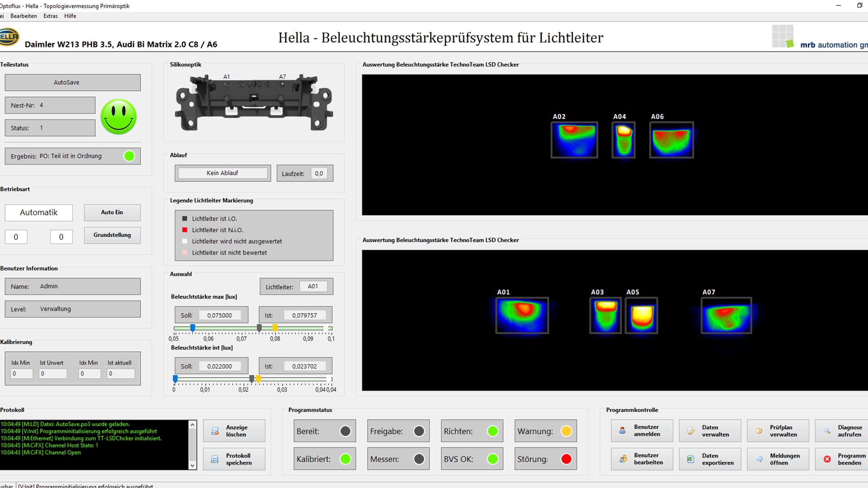Click the red Programm beenden icon
Image resolution: width=868 pixels, height=488 pixels.
(x=827, y=459)
